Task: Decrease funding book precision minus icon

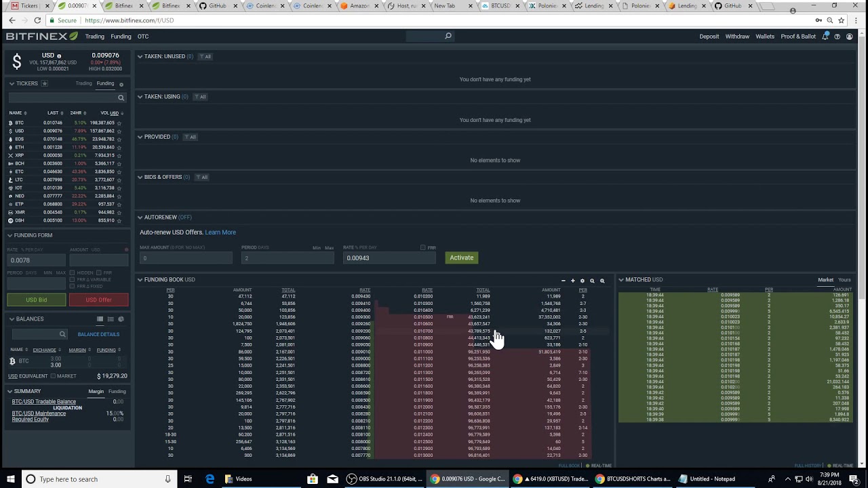Action: pos(563,280)
